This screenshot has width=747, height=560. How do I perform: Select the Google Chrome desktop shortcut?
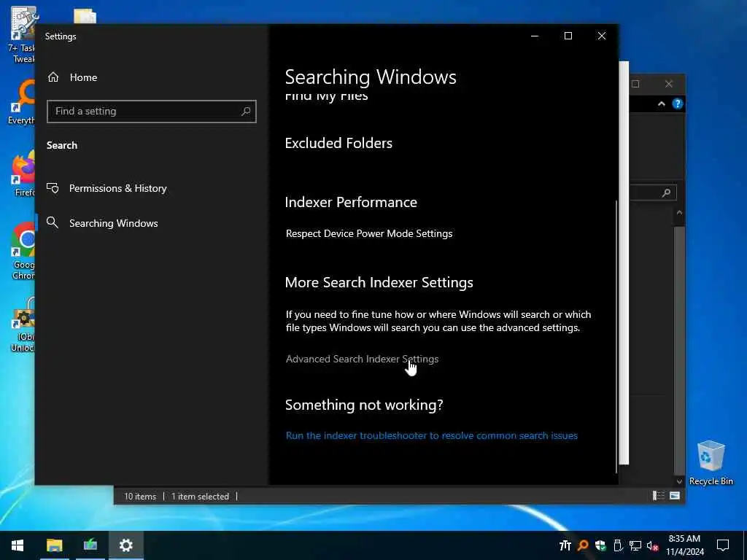point(23,251)
